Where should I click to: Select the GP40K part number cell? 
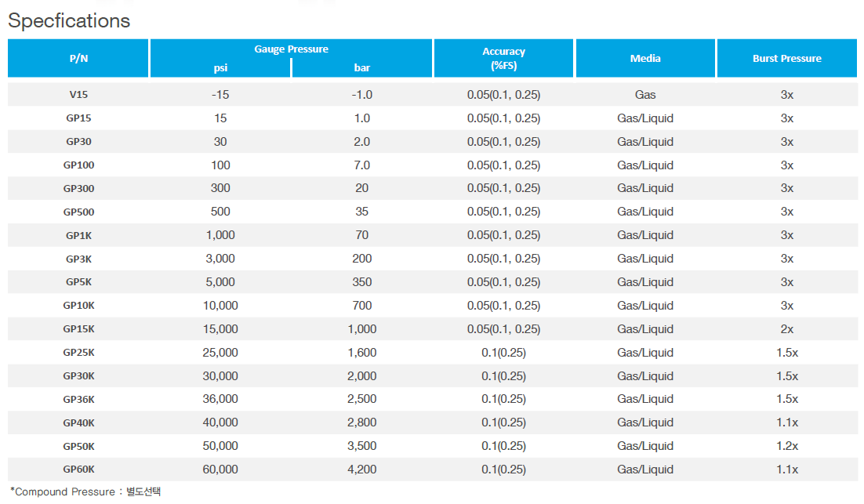tap(78, 423)
